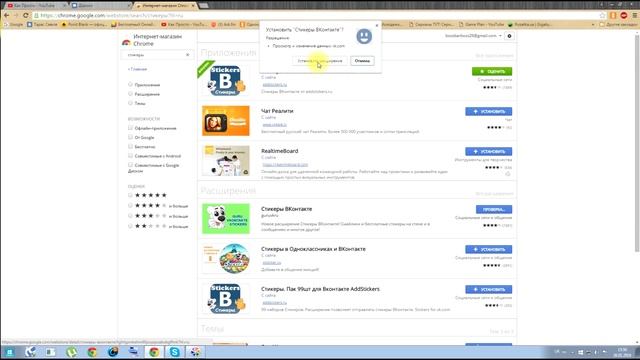This screenshot has height=360, width=640.
Task: Open the RealtimeBoard title link
Action: click(x=280, y=151)
